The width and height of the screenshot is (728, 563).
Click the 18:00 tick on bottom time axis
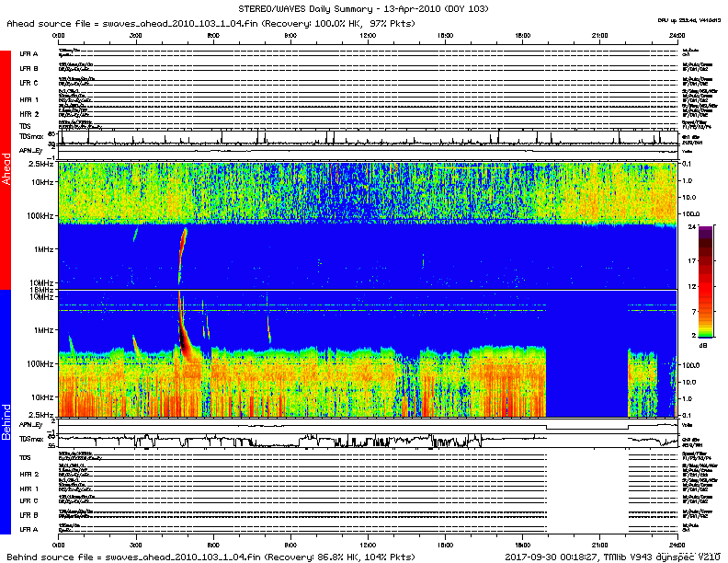point(522,545)
